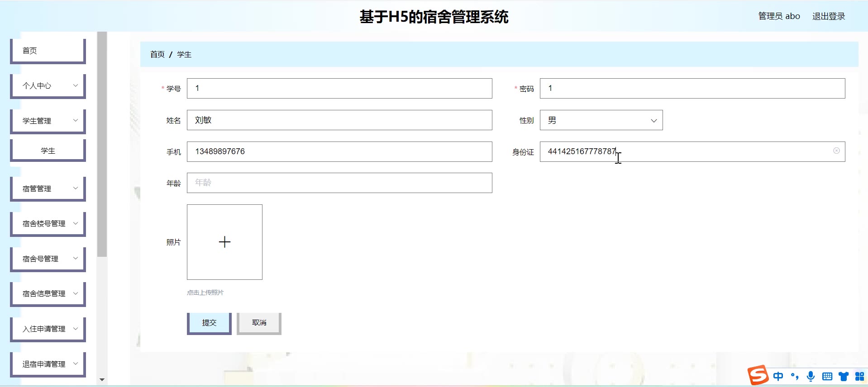Click 学生 in the breadcrumb
The image size is (868, 387).
click(184, 54)
